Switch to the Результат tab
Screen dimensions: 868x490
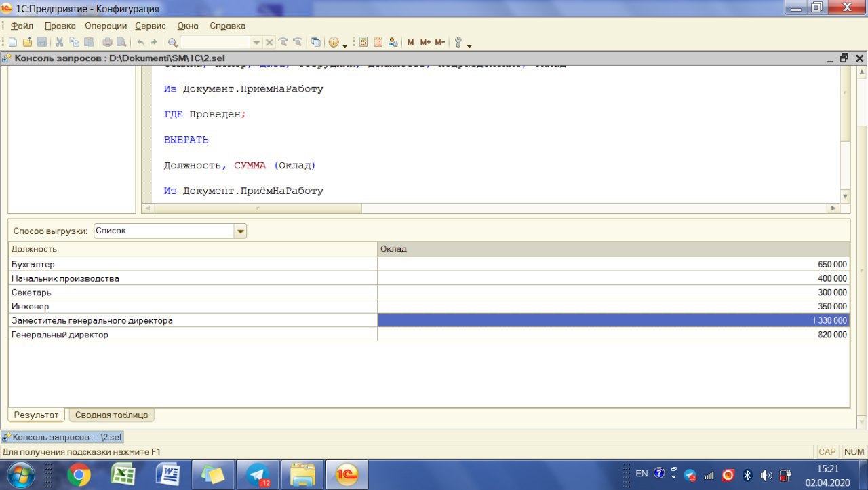click(37, 415)
